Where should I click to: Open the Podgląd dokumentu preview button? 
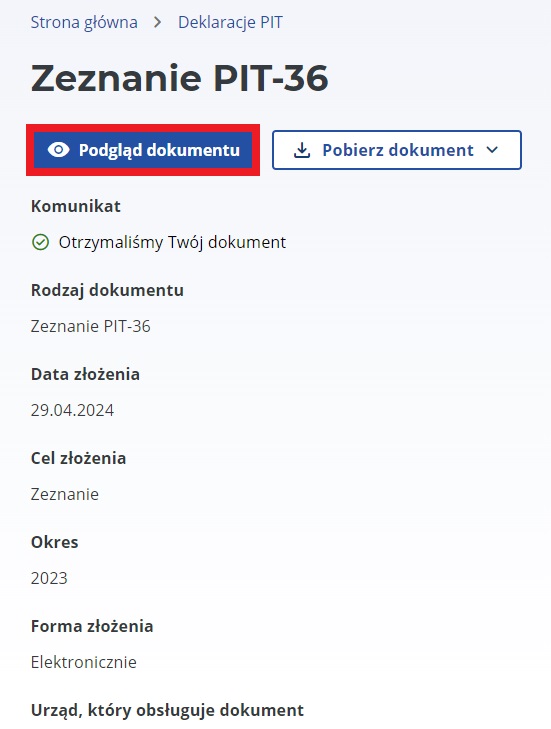pyautogui.click(x=143, y=150)
